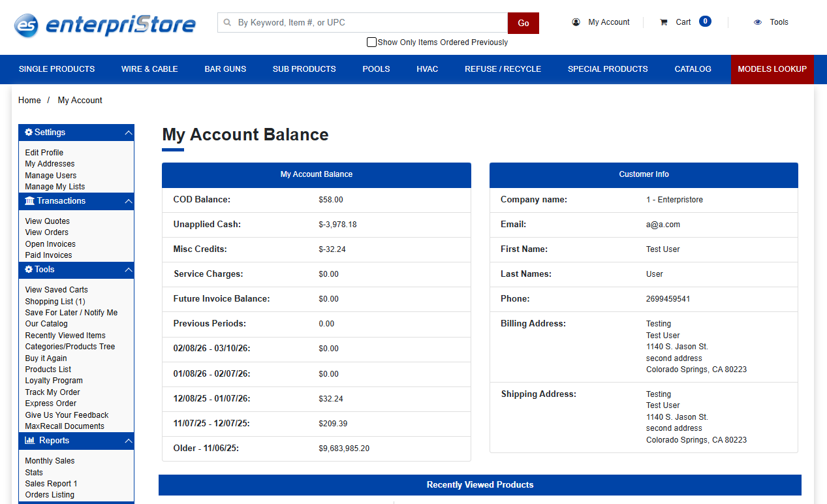The image size is (827, 504).
Task: Open Loyalty Program
Action: click(x=54, y=381)
